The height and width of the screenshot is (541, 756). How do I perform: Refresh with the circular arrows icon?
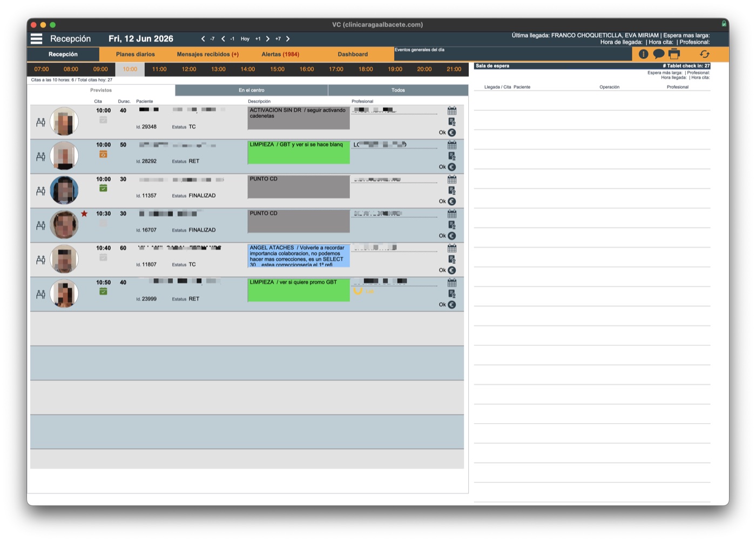(x=704, y=54)
